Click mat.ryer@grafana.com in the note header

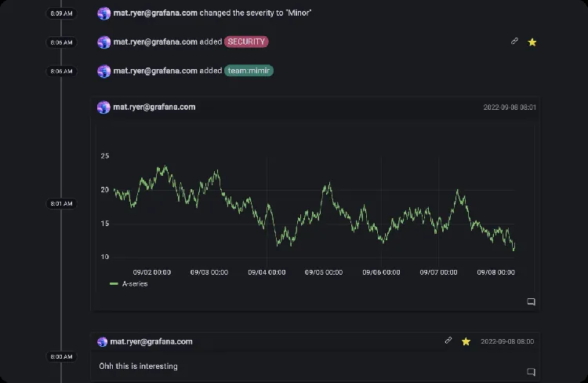151,341
